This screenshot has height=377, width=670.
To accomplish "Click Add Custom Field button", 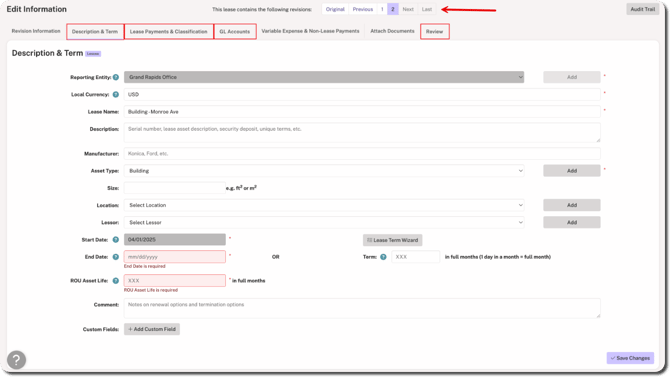I will (x=152, y=329).
